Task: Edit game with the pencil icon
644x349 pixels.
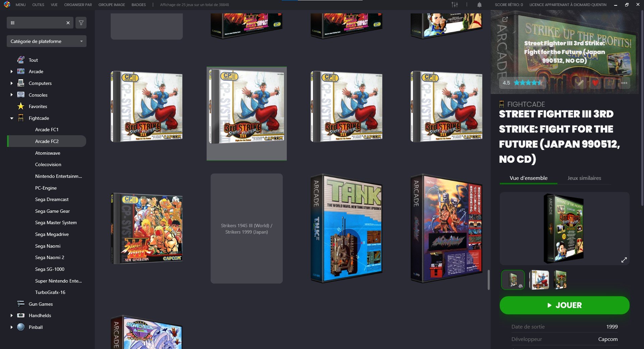Action: (x=580, y=83)
